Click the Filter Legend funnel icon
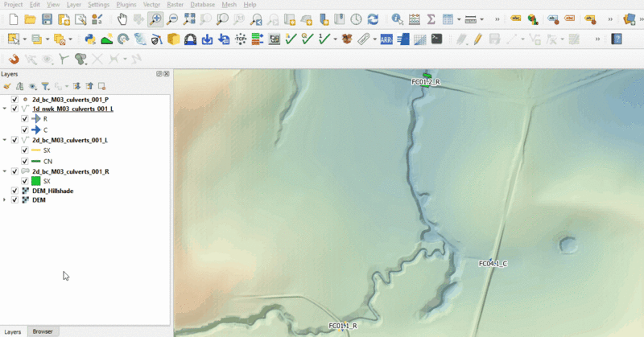Viewport: 644px width, 337px height. point(46,86)
